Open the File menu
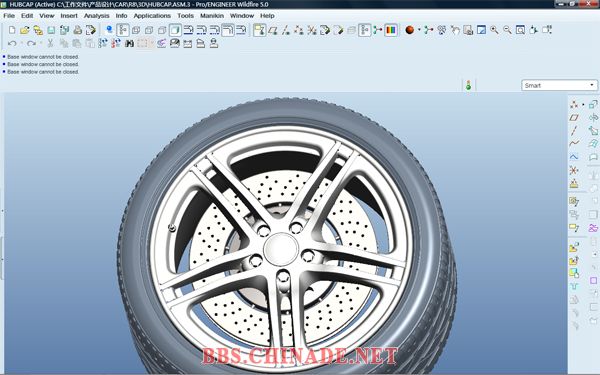This screenshot has height=375, width=600. coord(9,16)
